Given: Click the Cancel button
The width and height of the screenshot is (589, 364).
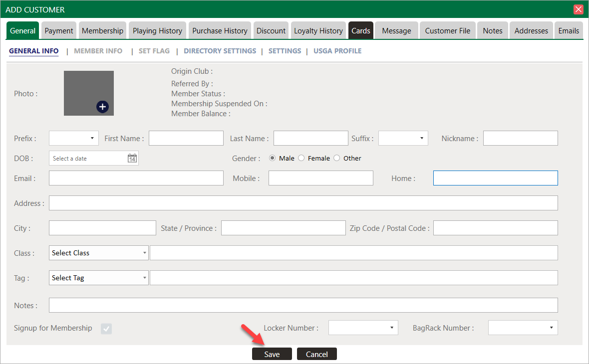Looking at the screenshot, I should (316, 354).
